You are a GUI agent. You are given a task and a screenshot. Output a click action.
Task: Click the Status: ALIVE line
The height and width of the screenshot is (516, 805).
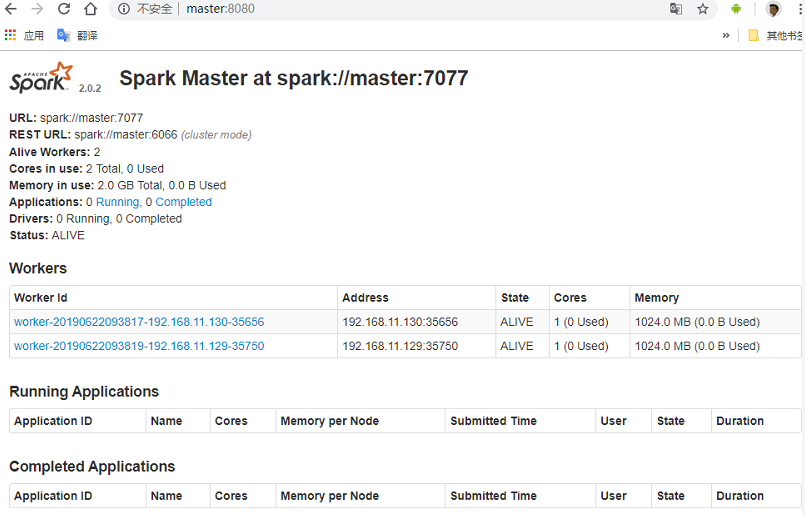point(47,235)
